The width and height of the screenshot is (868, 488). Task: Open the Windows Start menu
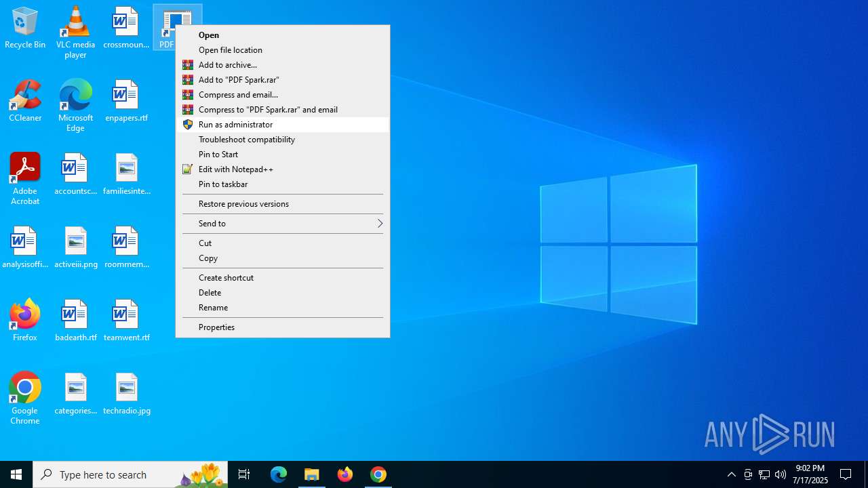tap(16, 474)
